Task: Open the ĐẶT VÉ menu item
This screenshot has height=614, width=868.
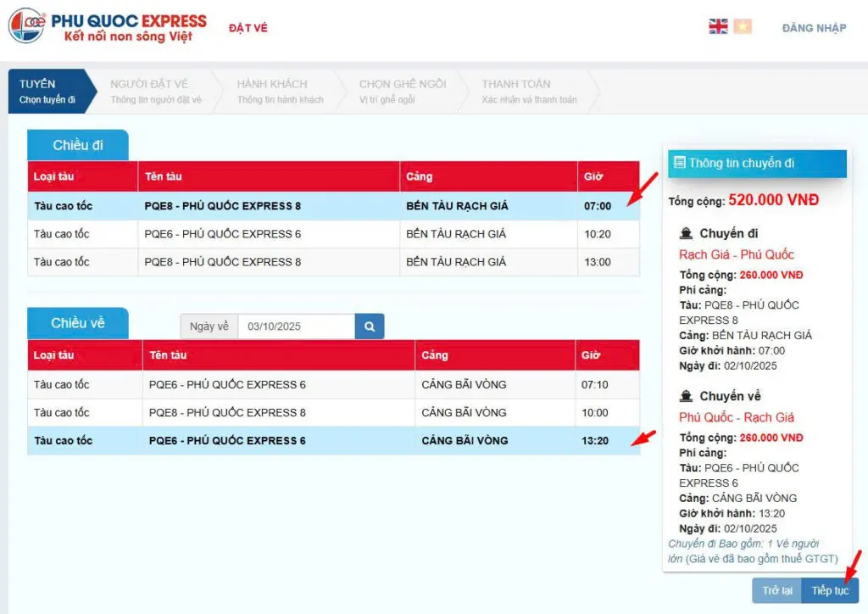Action: [x=248, y=28]
